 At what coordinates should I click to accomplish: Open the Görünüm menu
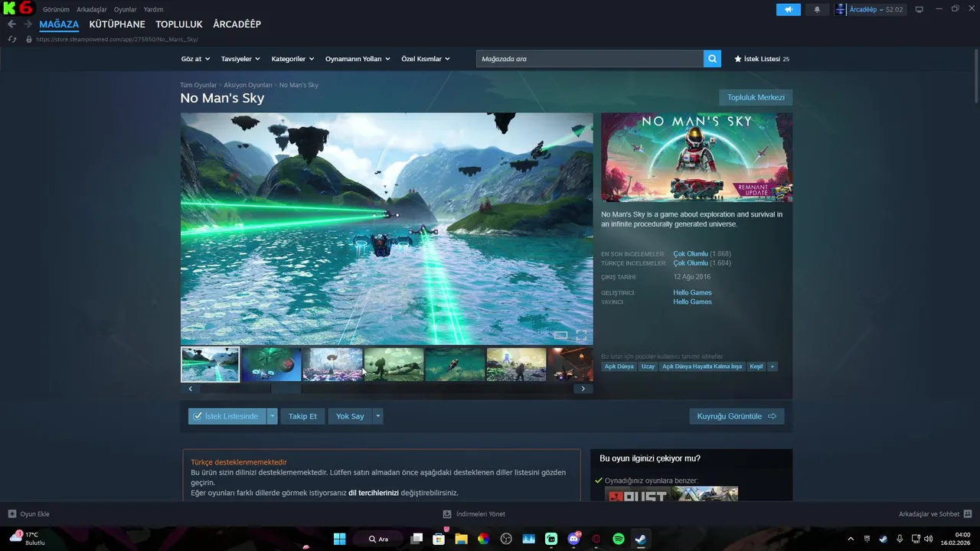coord(56,9)
